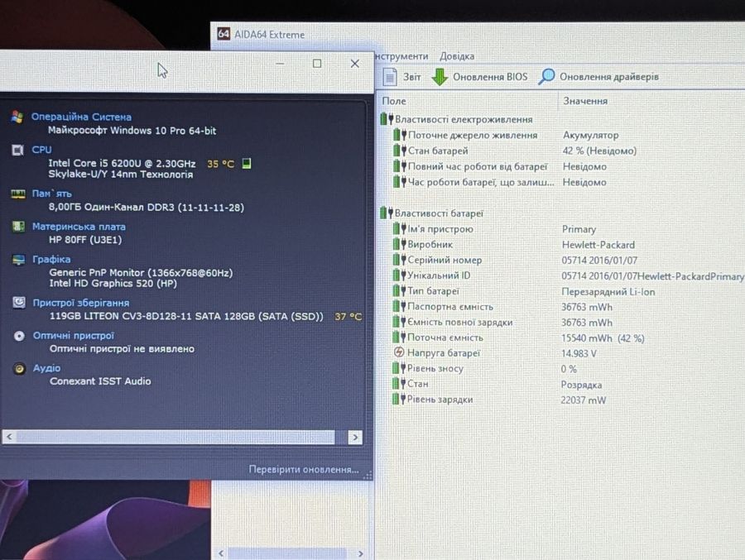
Task: Click the Оптичні пристрої disc icon
Action: [19, 336]
